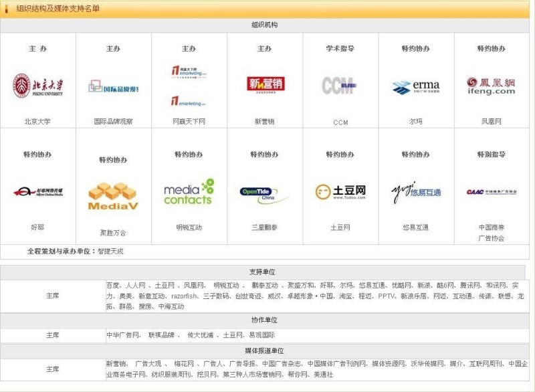535x392 pixels.
Task: Open the emarketing 网赢天下网 logo
Action: [189, 86]
